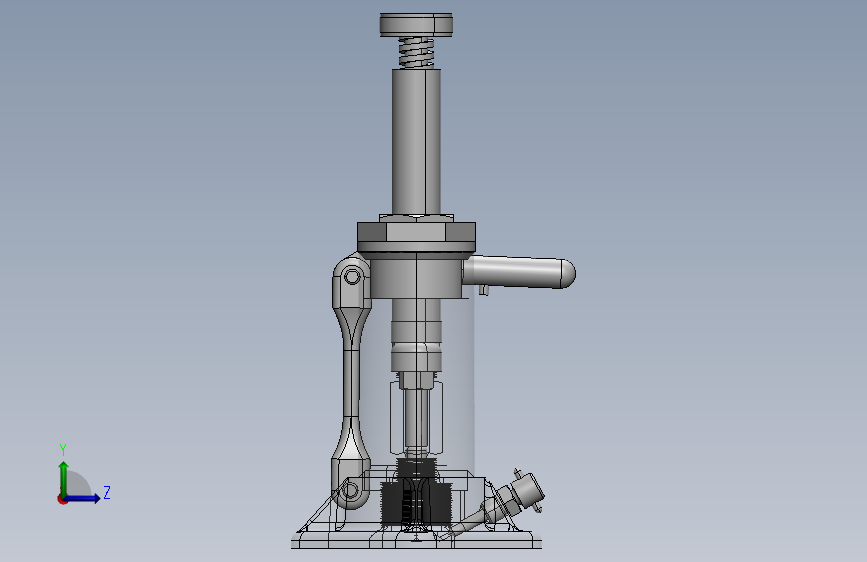Select the horizontal pump handle socket

519,273
